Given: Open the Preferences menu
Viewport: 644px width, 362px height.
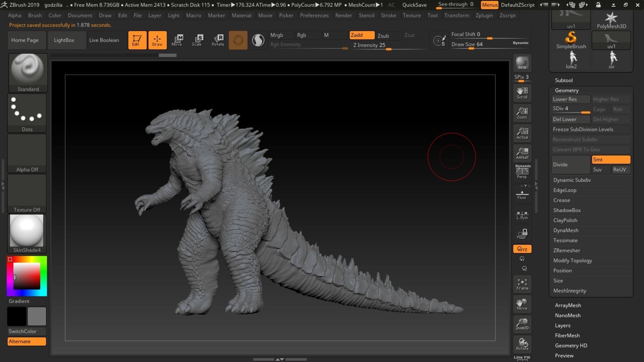Looking at the screenshot, I should tap(314, 15).
